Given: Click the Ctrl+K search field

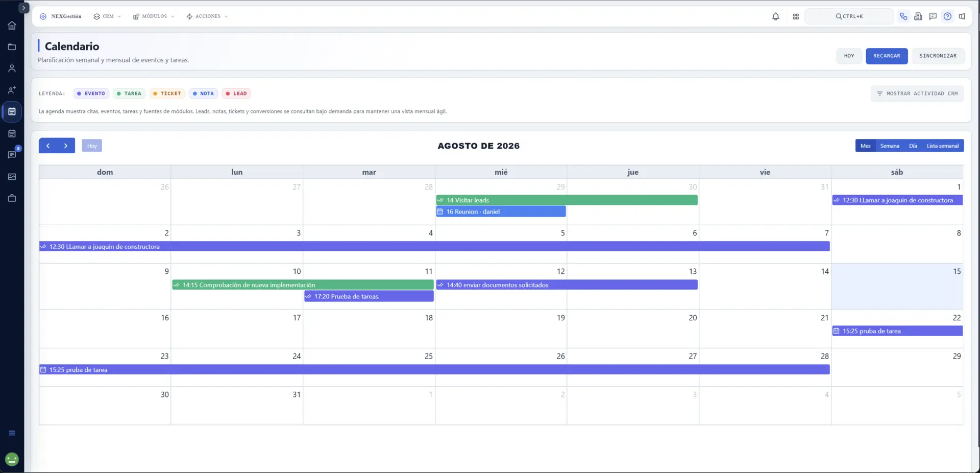Looking at the screenshot, I should (849, 16).
